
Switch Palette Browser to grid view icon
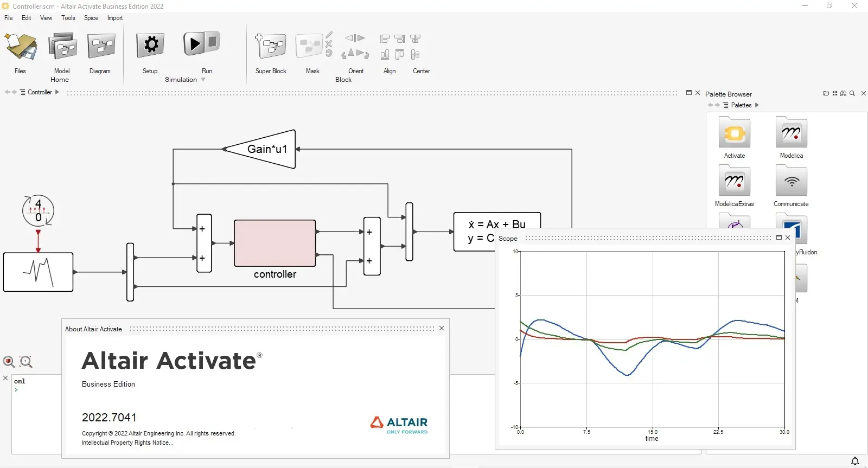tap(835, 93)
